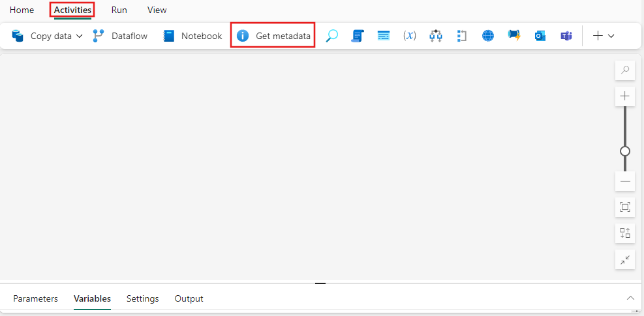Add the Stored procedure activity icon
Screen dimensions: 644x316
pos(384,36)
